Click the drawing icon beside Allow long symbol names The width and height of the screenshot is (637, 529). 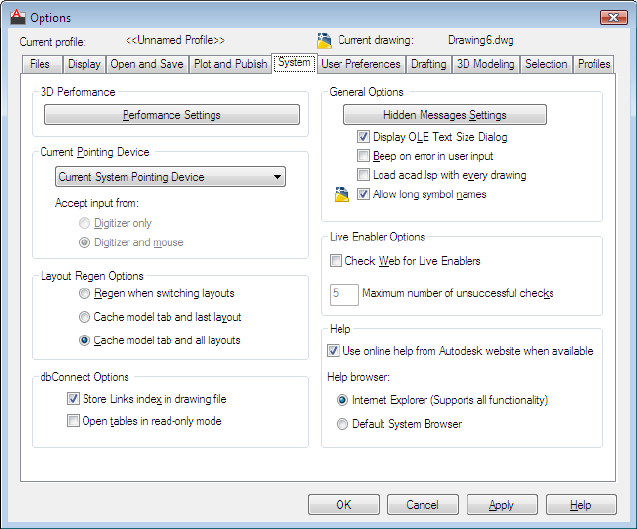click(x=341, y=194)
